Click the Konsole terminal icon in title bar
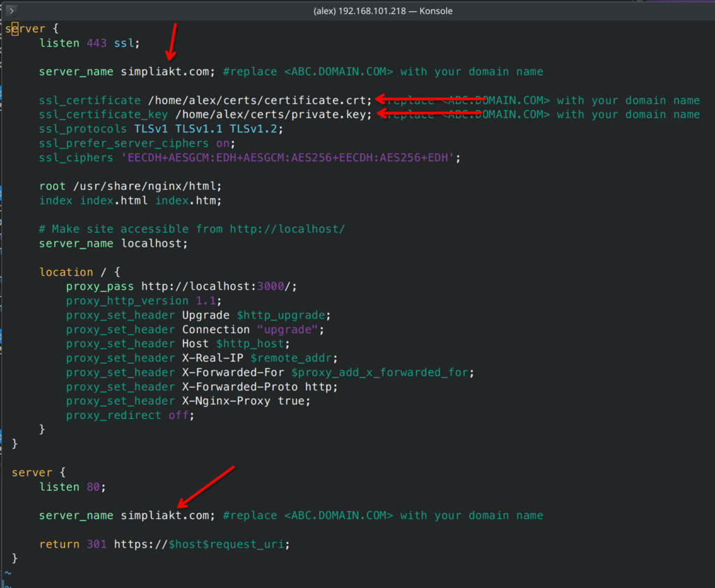 point(11,11)
